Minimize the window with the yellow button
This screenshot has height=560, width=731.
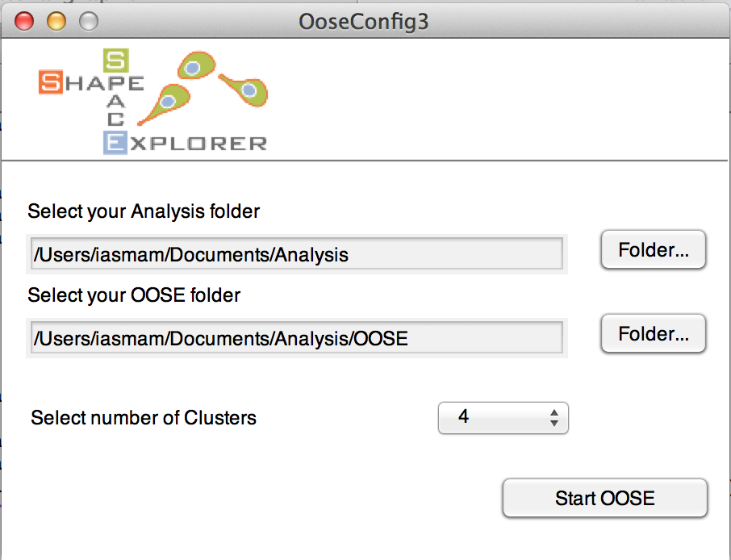[x=56, y=21]
